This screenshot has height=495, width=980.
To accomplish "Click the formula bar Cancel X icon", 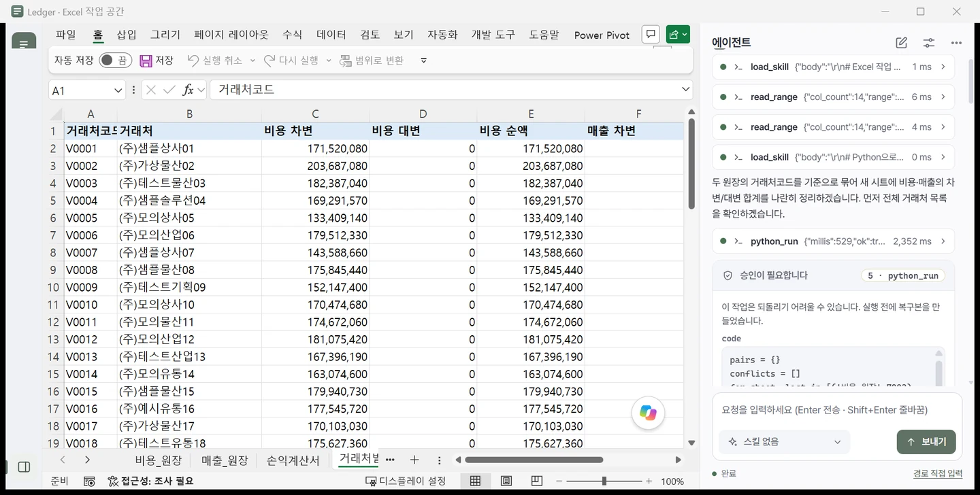I will pyautogui.click(x=150, y=90).
